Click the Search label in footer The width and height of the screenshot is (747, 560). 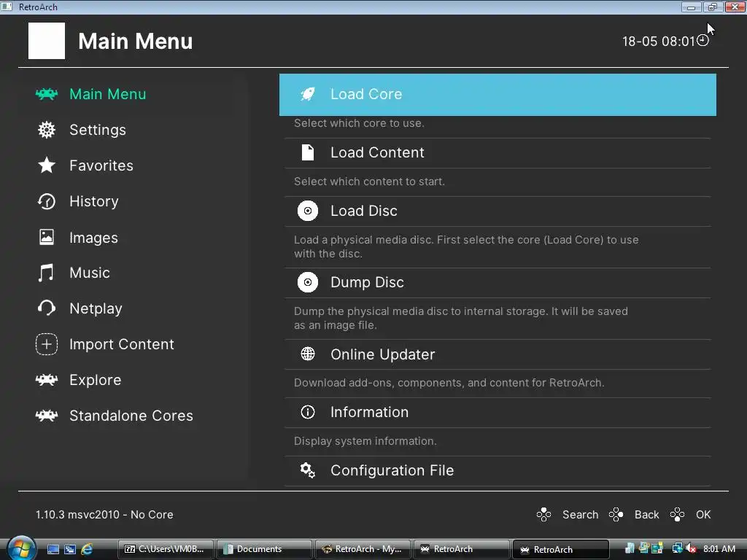[580, 514]
